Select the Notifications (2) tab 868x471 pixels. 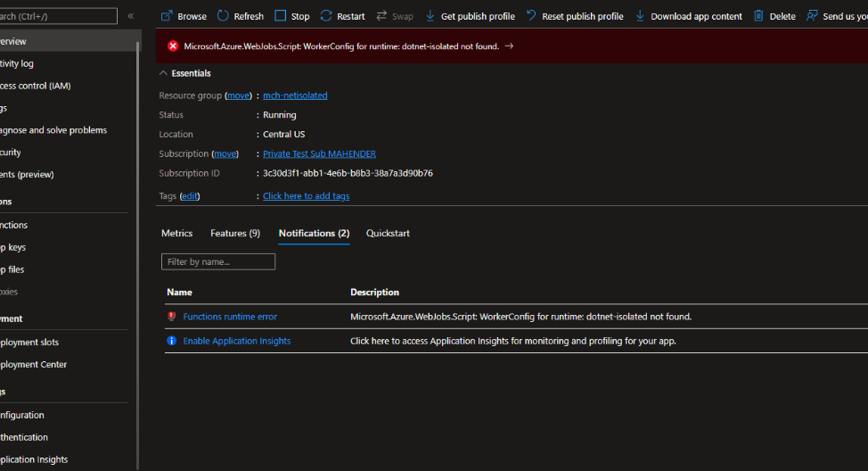314,234
